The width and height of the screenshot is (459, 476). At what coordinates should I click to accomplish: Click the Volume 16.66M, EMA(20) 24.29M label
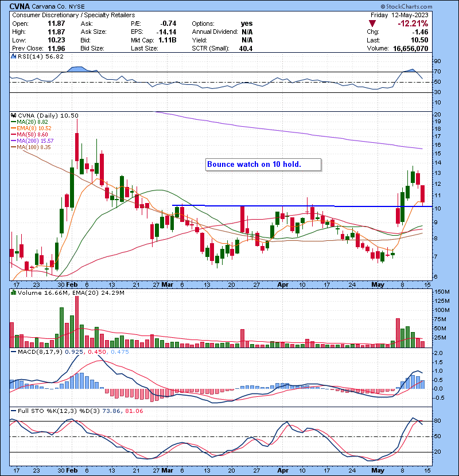pos(71,293)
